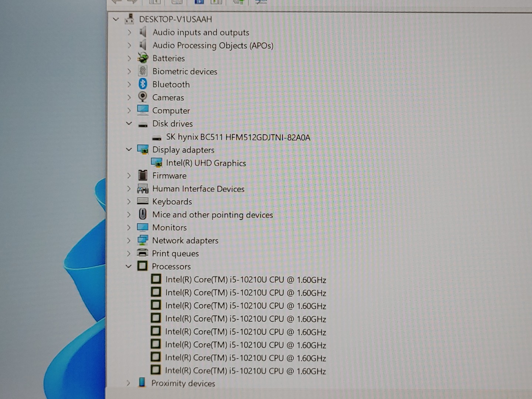Select the first Intel Core i5-10210U processor entry
The image size is (532, 399).
click(246, 280)
